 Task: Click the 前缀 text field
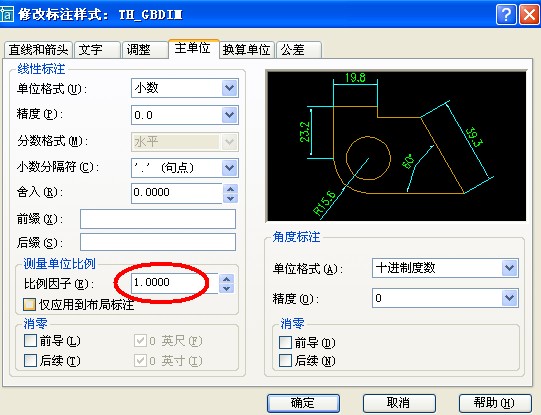point(158,219)
